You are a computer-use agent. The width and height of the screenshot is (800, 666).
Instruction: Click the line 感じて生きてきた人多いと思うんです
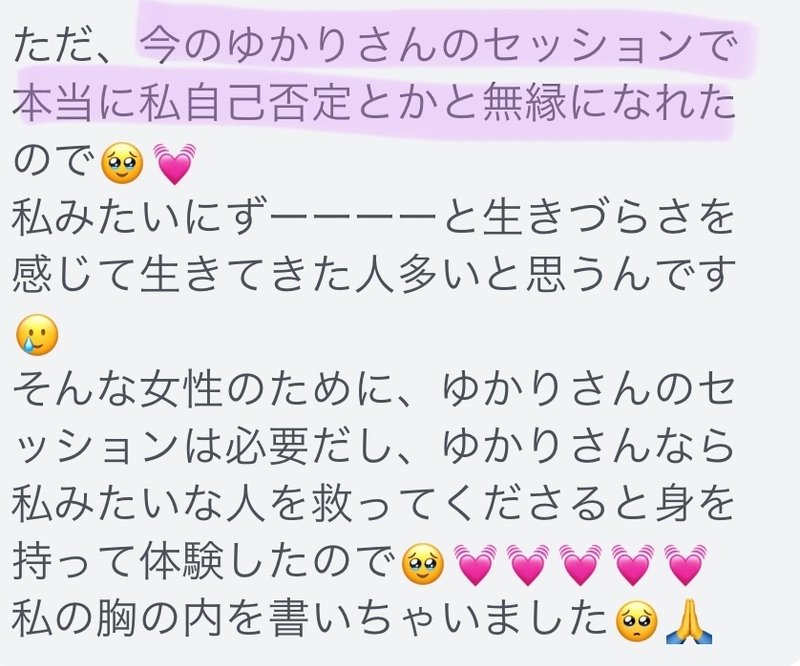pyautogui.click(x=374, y=276)
